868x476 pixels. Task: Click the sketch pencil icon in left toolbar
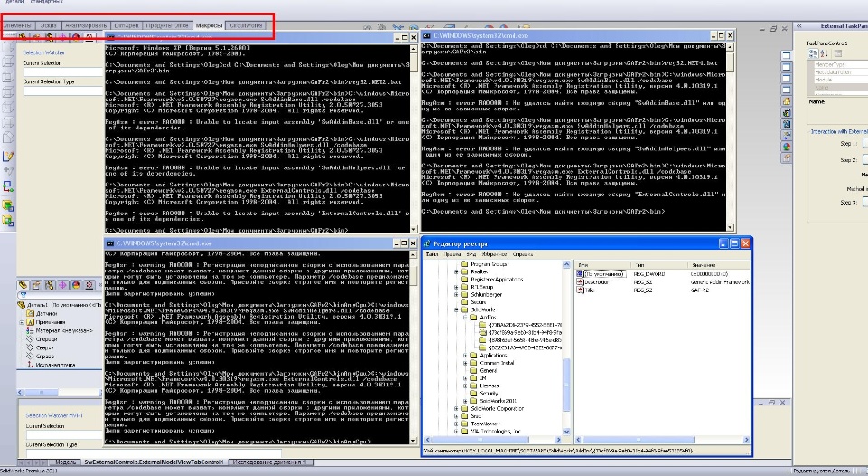pyautogui.click(x=8, y=157)
